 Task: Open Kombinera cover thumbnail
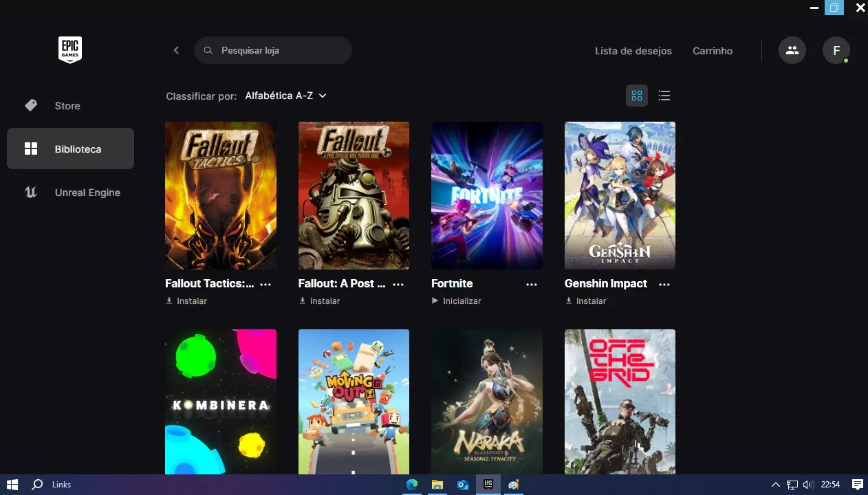221,401
